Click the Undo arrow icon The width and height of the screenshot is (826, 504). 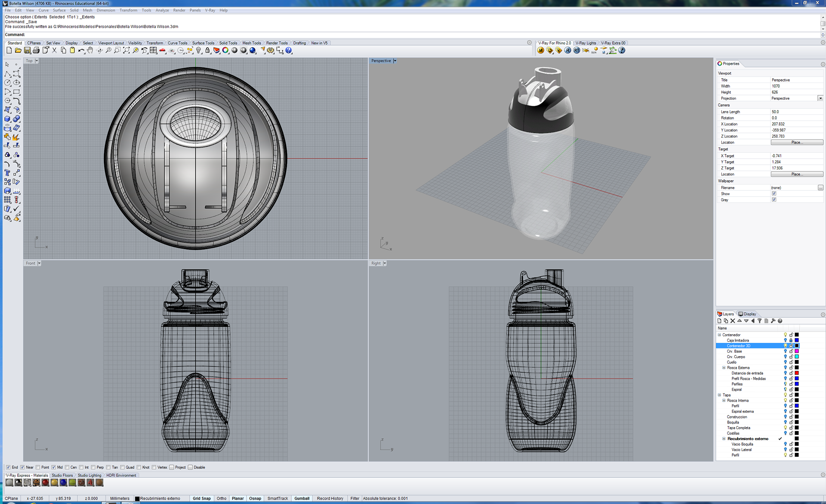click(x=81, y=50)
